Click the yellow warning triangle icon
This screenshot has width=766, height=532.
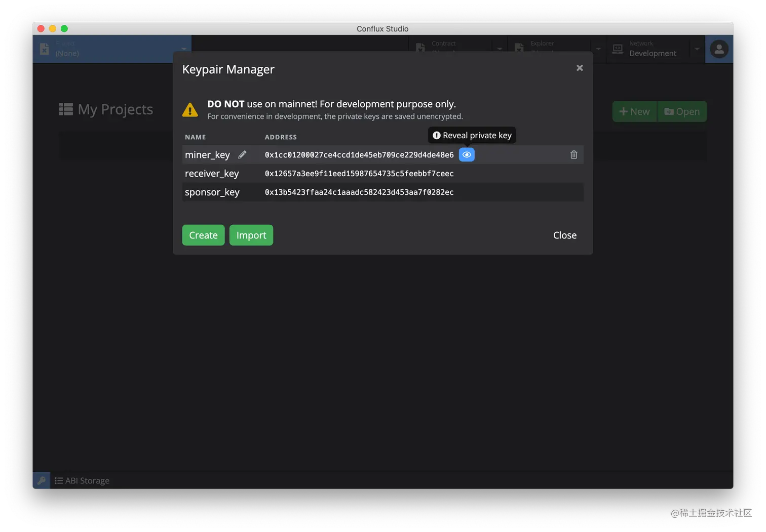[190, 109]
